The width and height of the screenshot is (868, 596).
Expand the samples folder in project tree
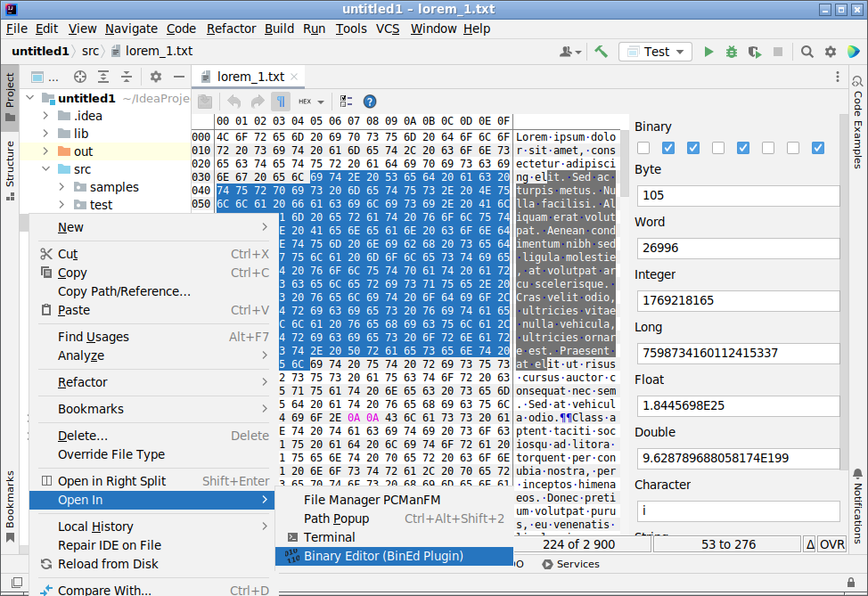[61, 187]
